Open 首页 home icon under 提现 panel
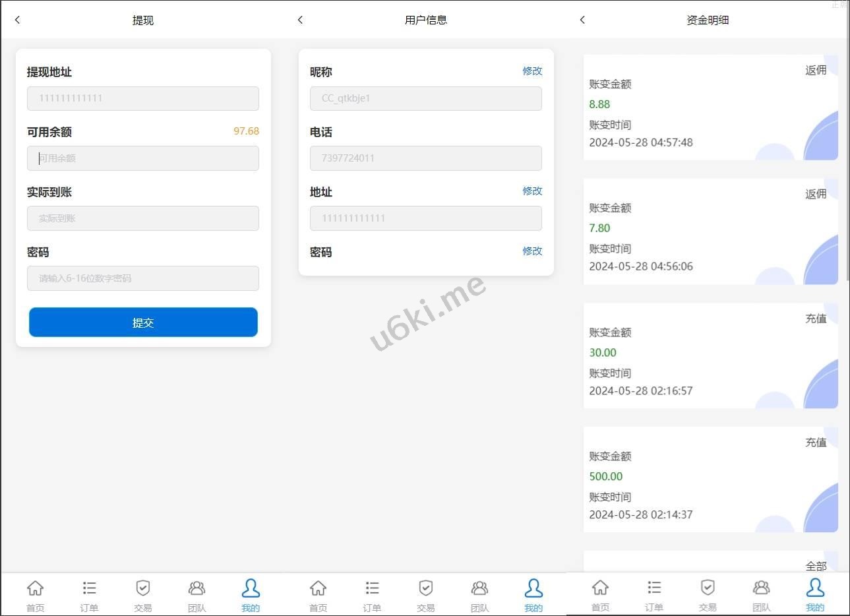This screenshot has height=616, width=850. coord(35,595)
